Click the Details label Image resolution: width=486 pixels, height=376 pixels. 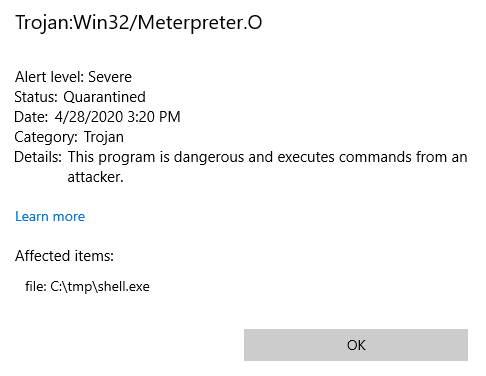click(38, 157)
